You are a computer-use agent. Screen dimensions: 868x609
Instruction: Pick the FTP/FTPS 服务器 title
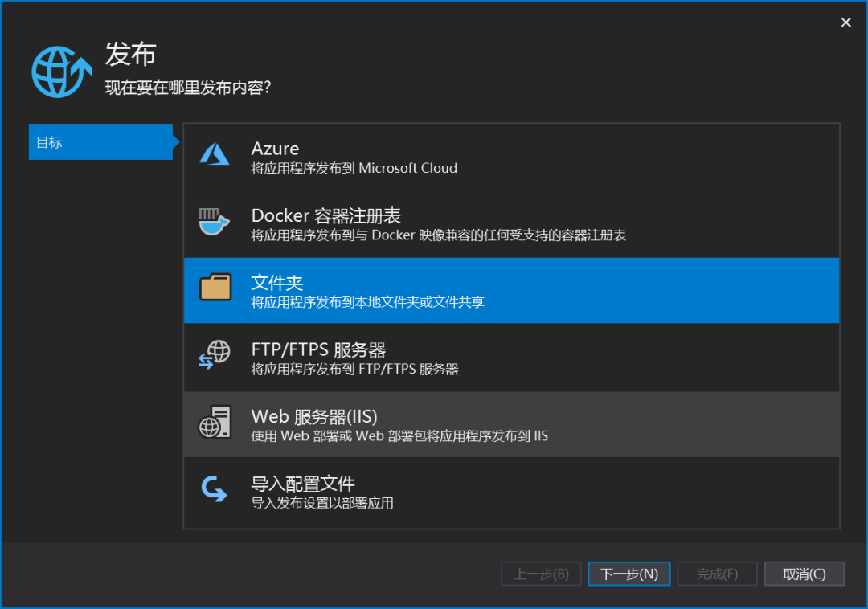point(318,349)
